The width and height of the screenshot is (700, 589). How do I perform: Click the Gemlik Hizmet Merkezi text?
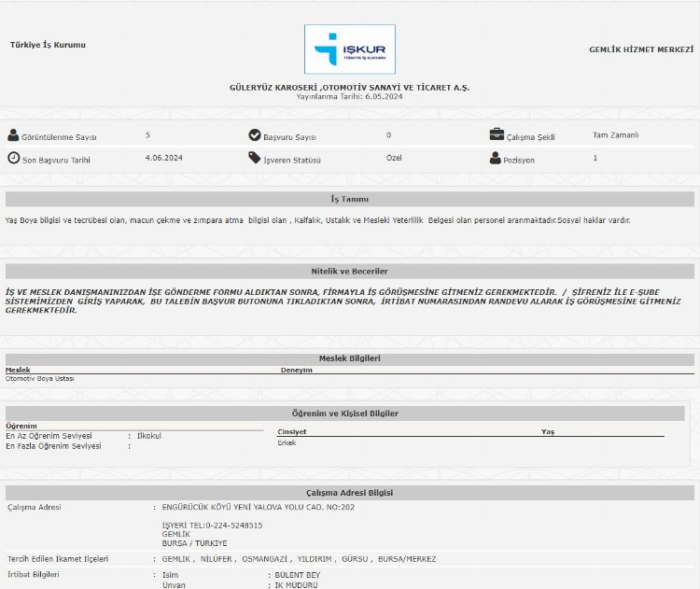(x=641, y=49)
